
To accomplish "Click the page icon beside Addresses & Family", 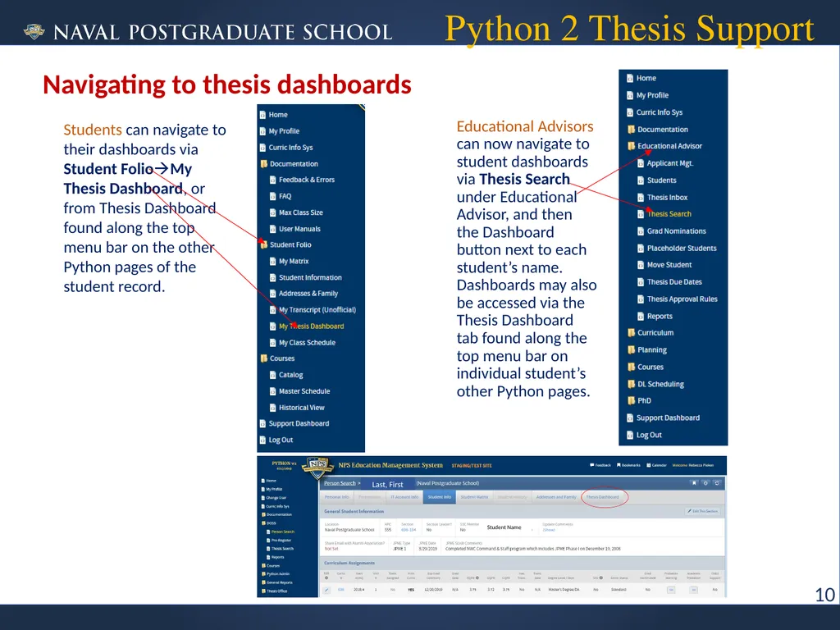I will (272, 294).
